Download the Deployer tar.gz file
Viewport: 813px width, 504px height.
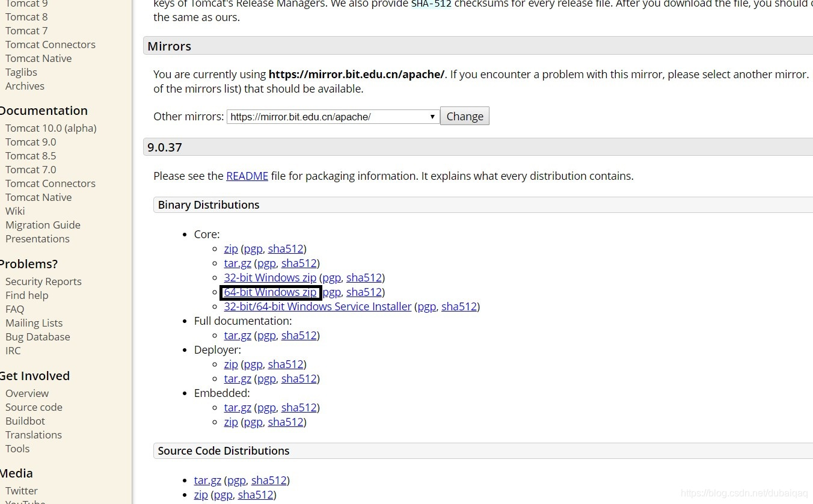(238, 379)
